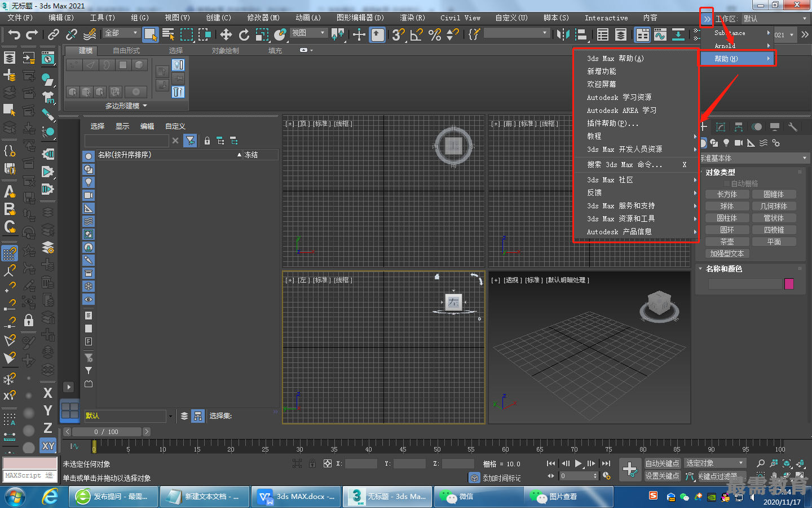Click the Maximize Viewport Toggle icon
Image resolution: width=812 pixels, height=508 pixels.
tap(800, 476)
